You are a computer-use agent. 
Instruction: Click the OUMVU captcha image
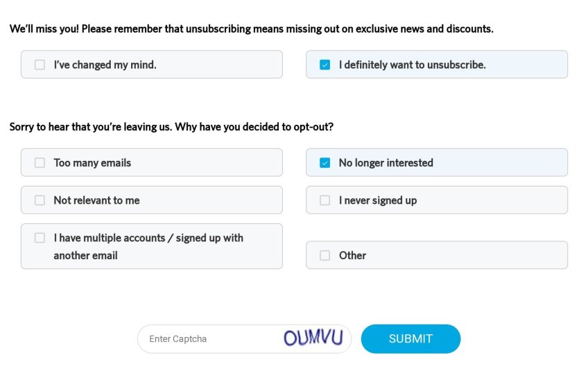(313, 338)
